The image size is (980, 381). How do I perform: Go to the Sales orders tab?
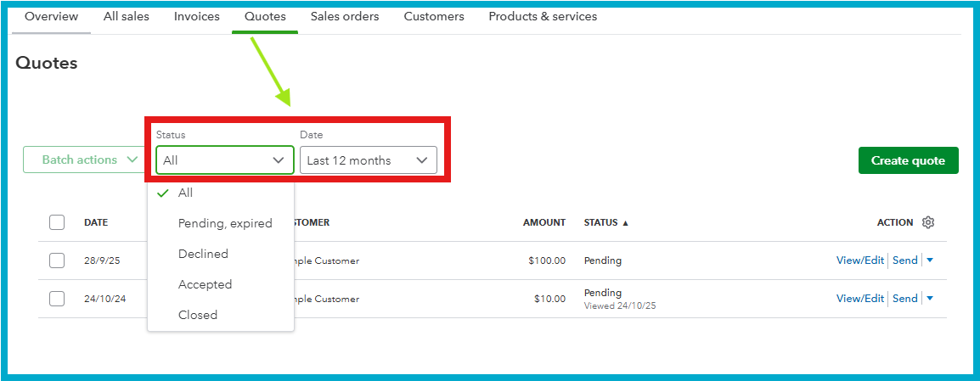345,16
